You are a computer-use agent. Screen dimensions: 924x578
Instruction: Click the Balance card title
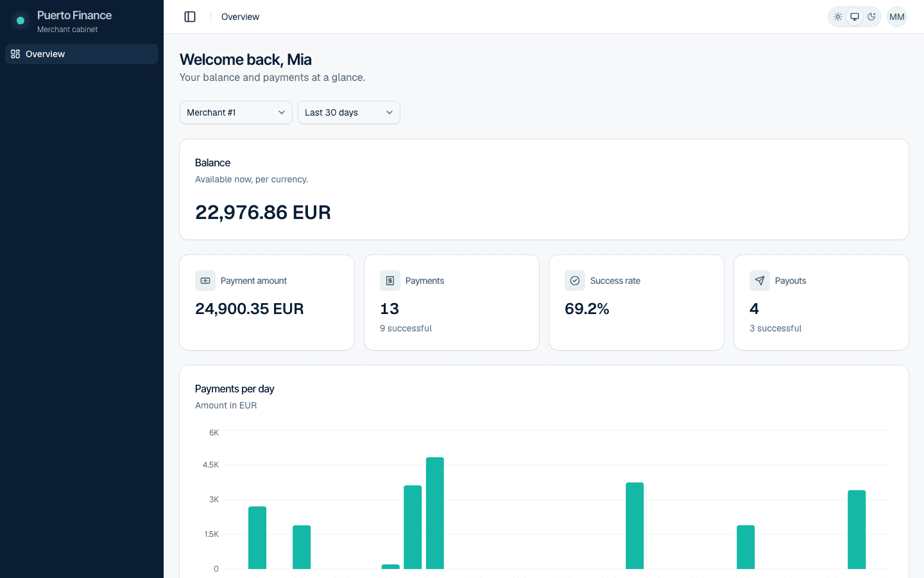click(212, 163)
